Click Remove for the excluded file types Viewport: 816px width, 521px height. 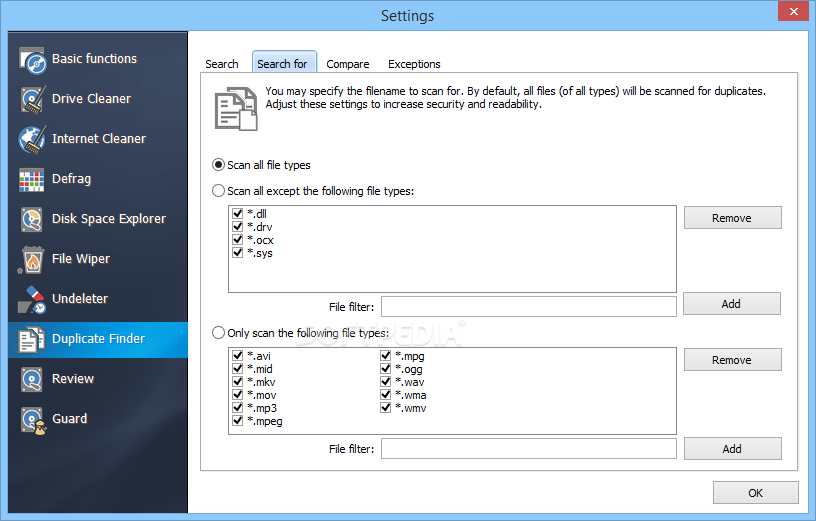[x=732, y=218]
